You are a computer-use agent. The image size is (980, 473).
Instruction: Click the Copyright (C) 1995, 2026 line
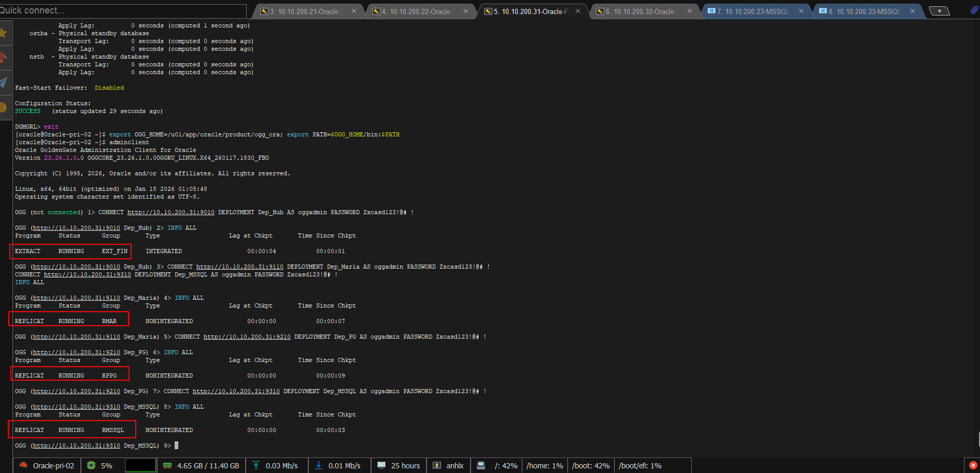click(152, 173)
